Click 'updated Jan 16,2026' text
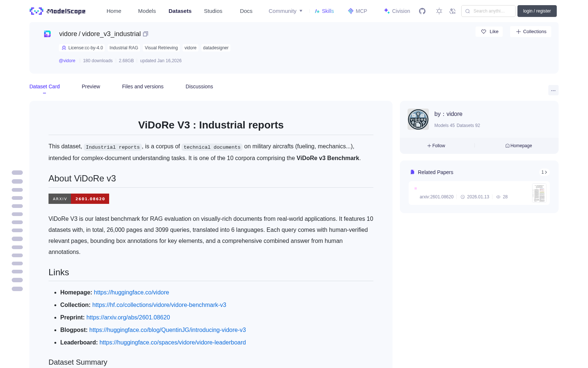Image resolution: width=588 pixels, height=368 pixels. click(161, 61)
